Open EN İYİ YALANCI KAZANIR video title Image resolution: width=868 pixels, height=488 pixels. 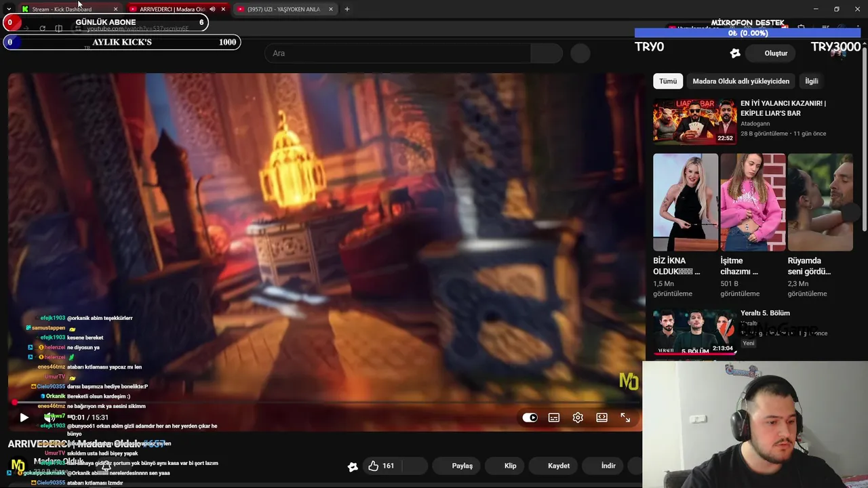(x=783, y=108)
